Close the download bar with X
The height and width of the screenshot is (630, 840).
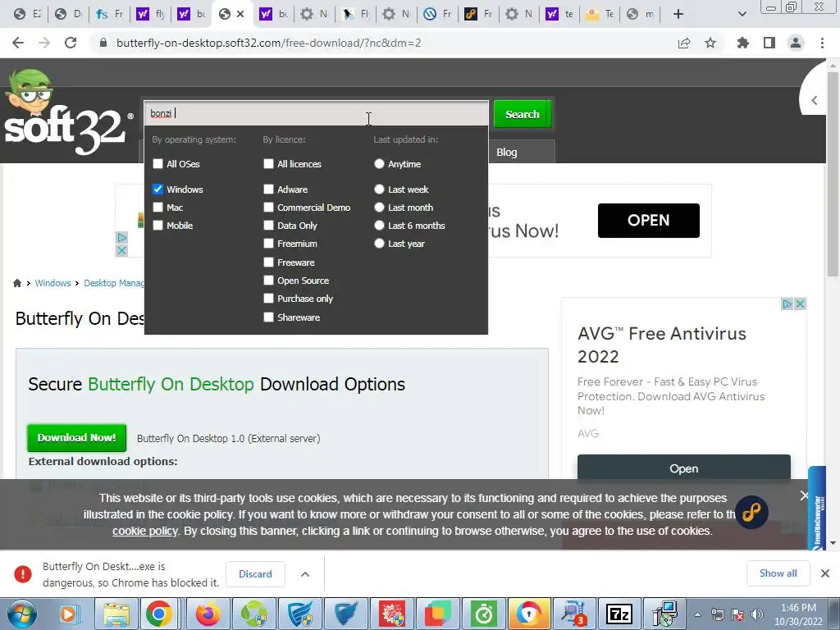click(825, 573)
